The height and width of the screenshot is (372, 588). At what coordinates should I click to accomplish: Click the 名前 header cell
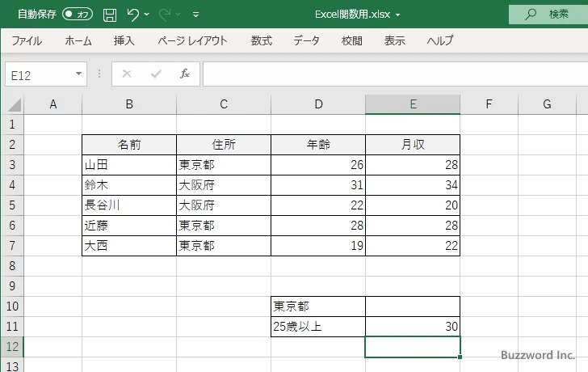129,145
